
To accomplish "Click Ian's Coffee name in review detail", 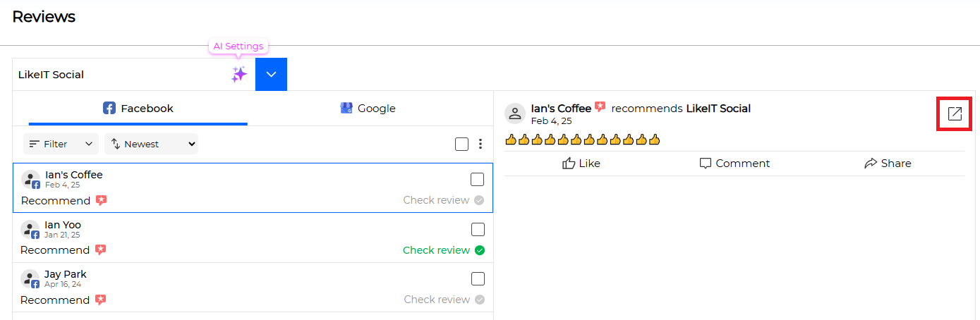I will pyautogui.click(x=561, y=109).
